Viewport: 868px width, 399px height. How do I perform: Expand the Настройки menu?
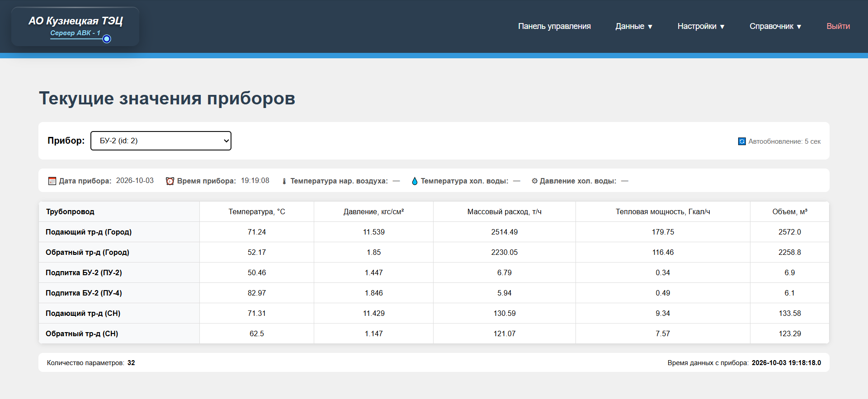click(x=701, y=26)
